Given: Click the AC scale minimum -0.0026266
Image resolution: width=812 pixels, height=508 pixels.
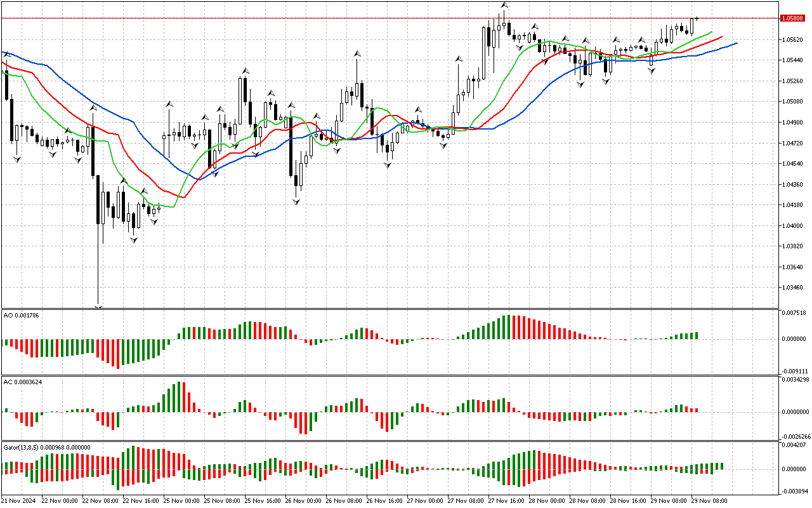Looking at the screenshot, I should tap(796, 436).
